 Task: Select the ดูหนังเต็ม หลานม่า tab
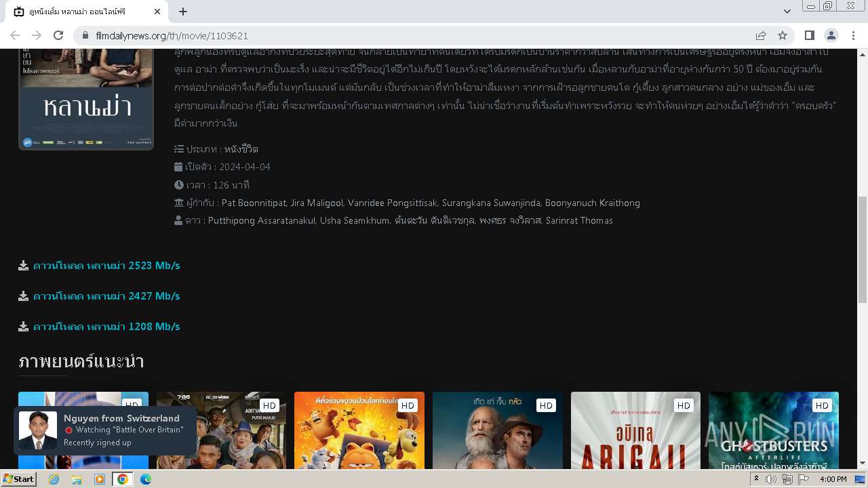87,12
